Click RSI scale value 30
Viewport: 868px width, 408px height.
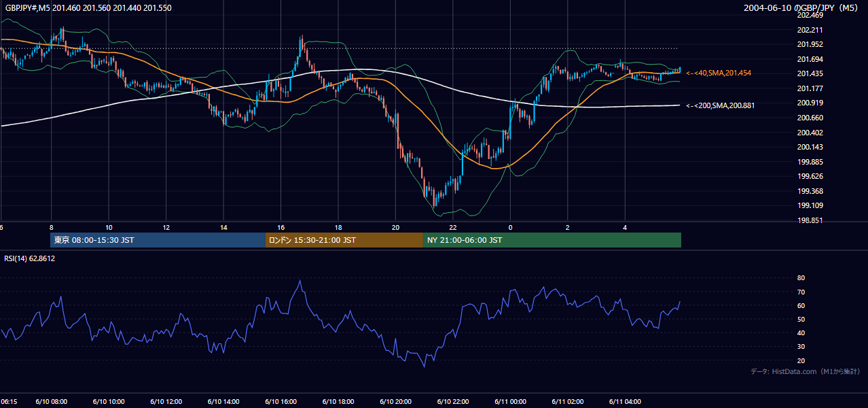(x=801, y=347)
